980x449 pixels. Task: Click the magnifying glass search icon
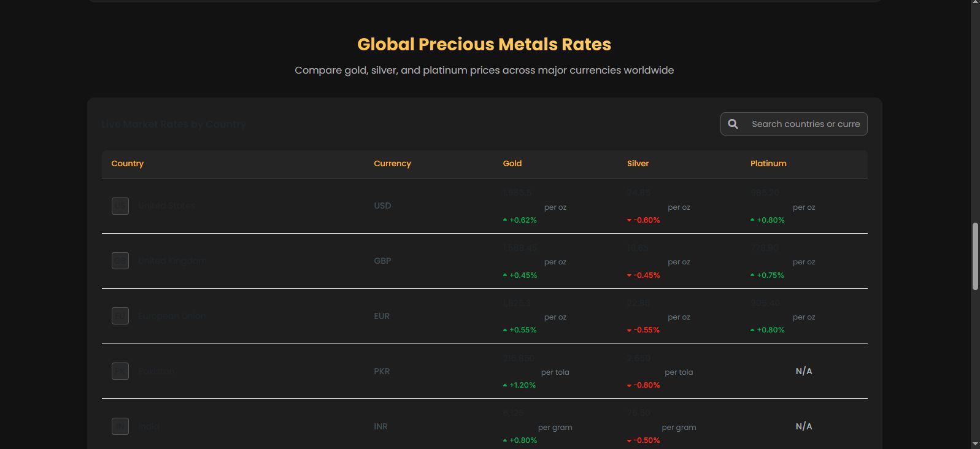click(733, 124)
